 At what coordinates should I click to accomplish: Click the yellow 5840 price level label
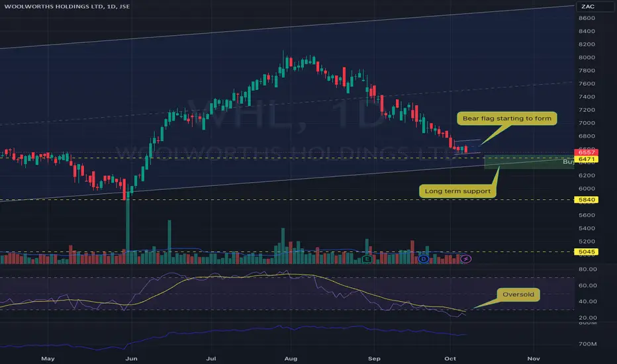click(x=587, y=200)
